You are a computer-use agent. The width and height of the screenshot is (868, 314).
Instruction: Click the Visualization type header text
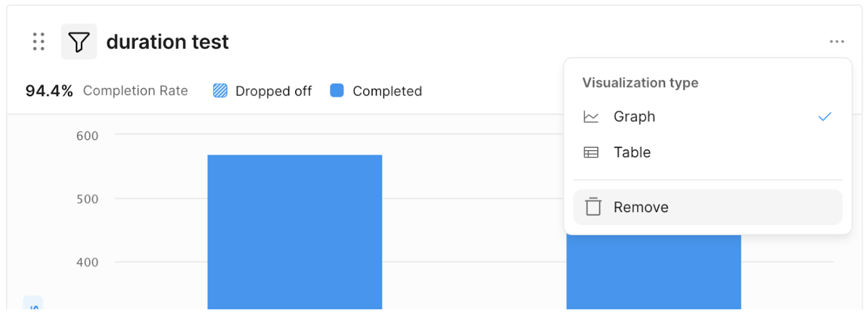640,83
